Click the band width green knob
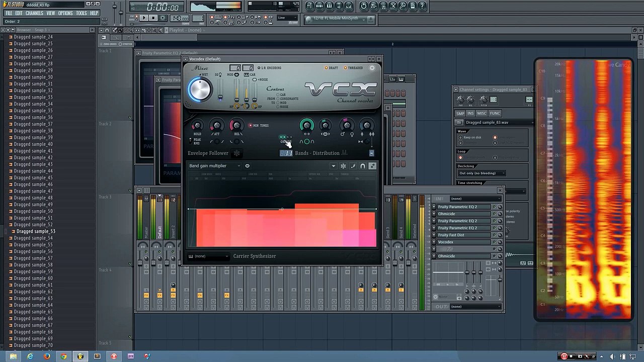This screenshot has height=362, width=644. tap(306, 125)
